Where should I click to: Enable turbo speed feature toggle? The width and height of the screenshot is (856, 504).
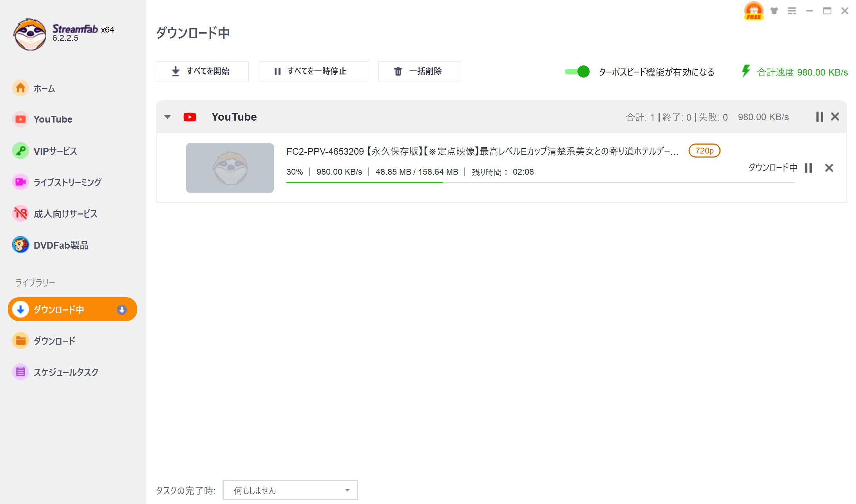577,72
